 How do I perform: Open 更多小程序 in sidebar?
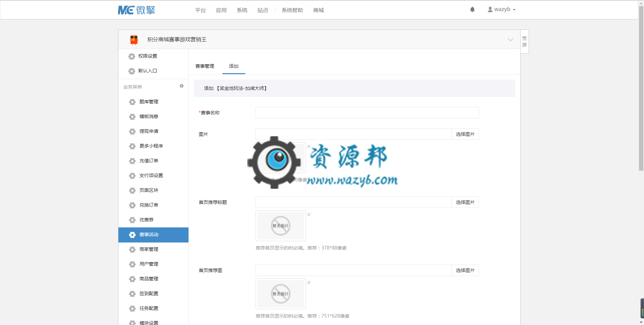coord(151,146)
